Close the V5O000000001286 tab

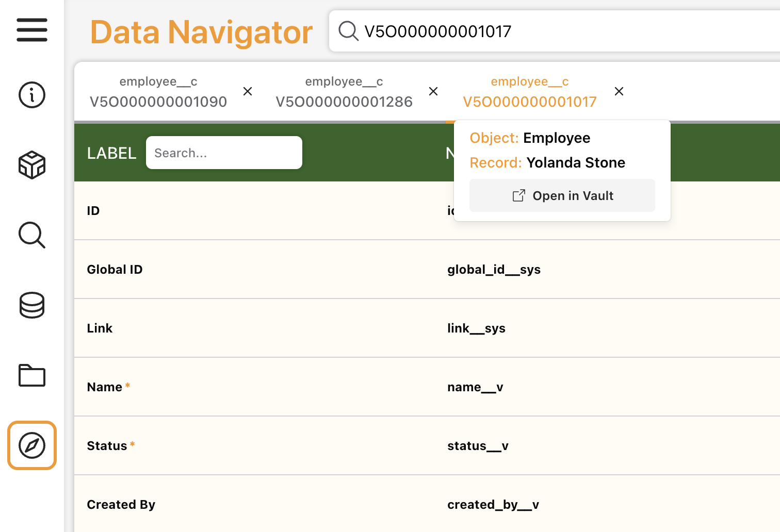click(433, 91)
